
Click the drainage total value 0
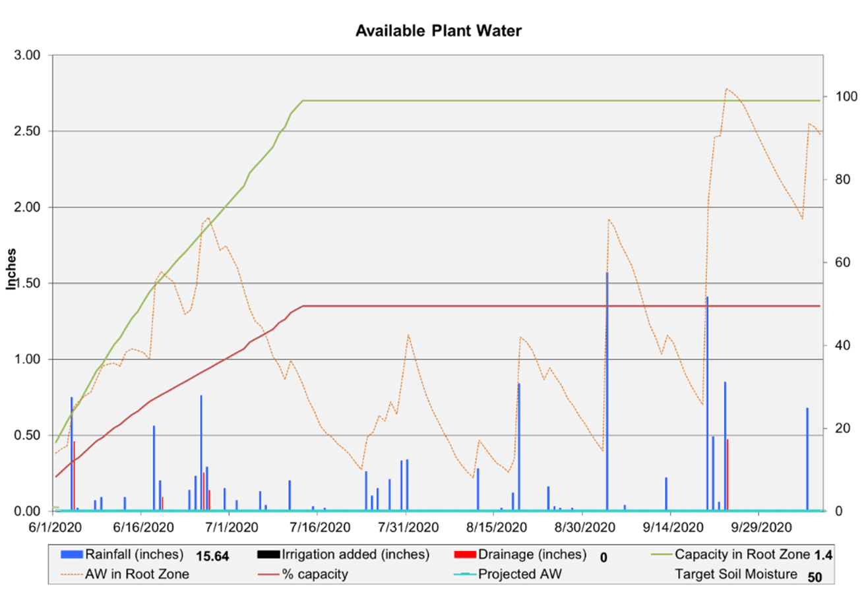(602, 556)
